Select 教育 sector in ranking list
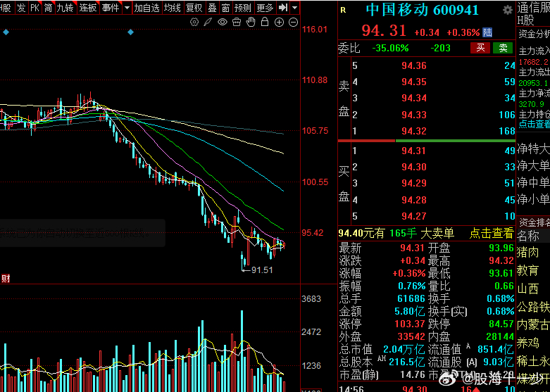The width and height of the screenshot is (550, 392). pyautogui.click(x=528, y=270)
